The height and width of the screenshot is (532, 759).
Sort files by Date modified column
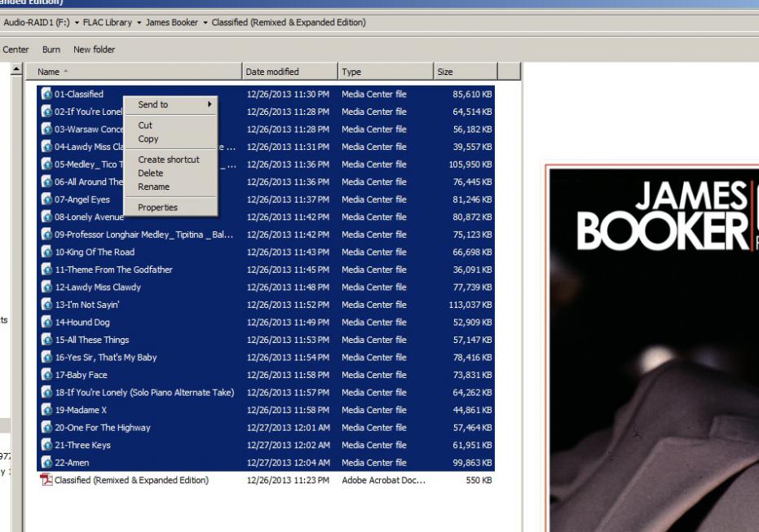(289, 73)
